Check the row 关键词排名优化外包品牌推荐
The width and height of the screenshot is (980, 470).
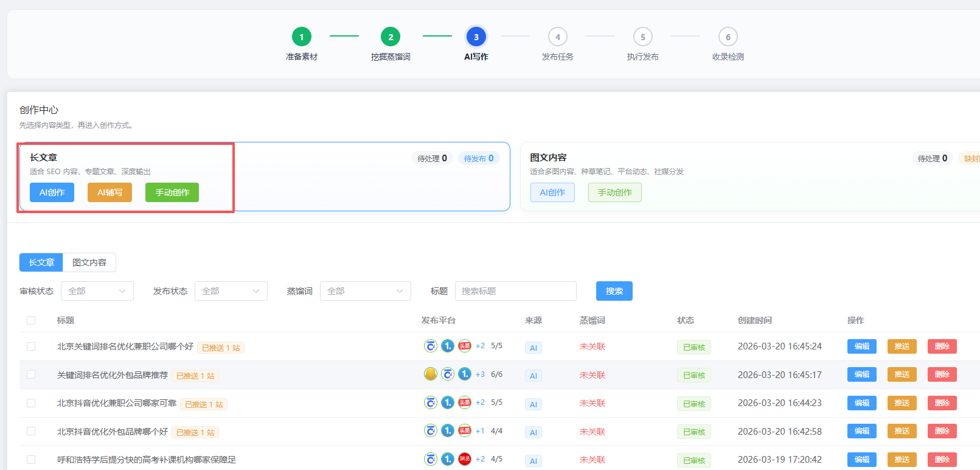31,374
